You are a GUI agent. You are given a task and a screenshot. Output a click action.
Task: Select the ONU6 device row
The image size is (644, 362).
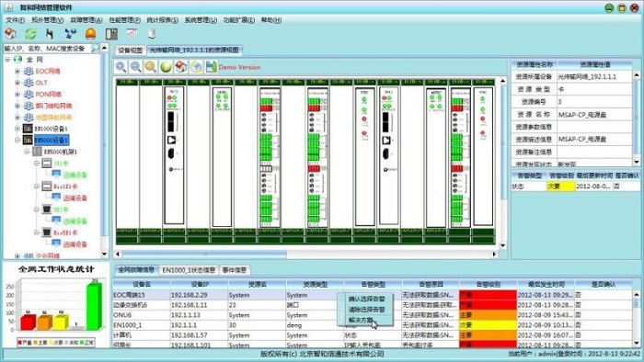373,315
